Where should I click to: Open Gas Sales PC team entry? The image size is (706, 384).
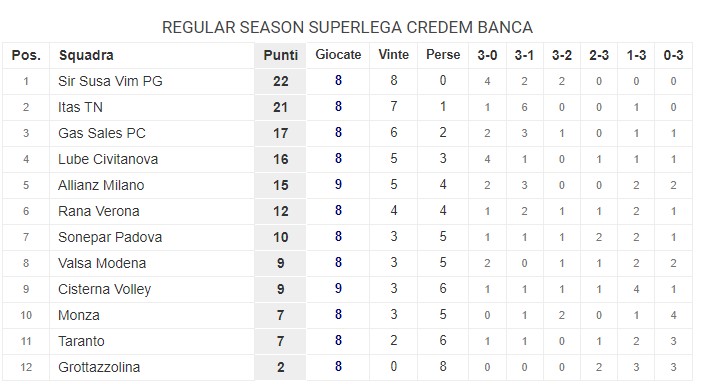pos(102,133)
